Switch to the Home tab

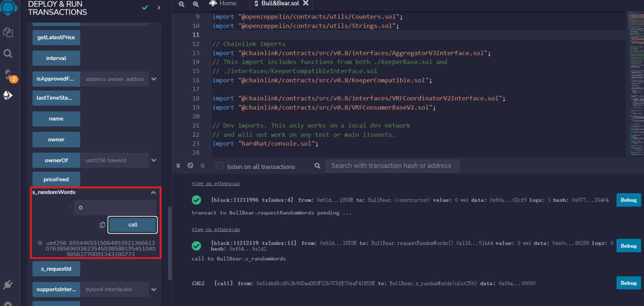tap(223, 4)
